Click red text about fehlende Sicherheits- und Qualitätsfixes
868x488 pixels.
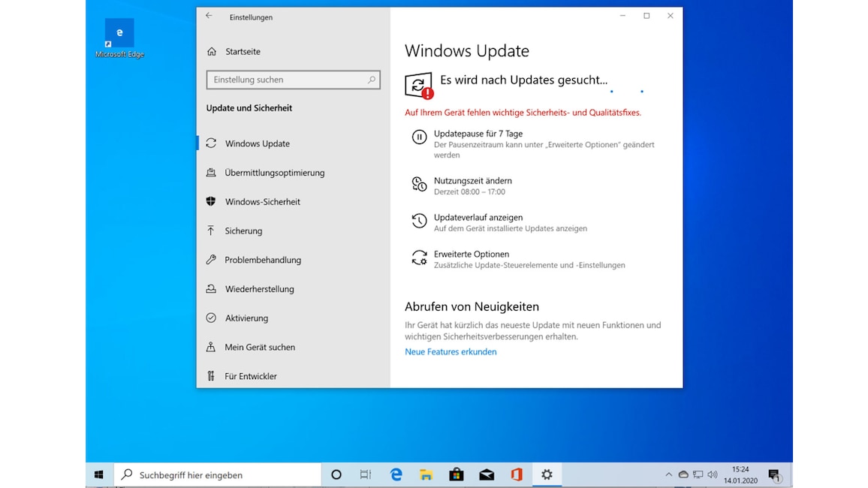523,113
